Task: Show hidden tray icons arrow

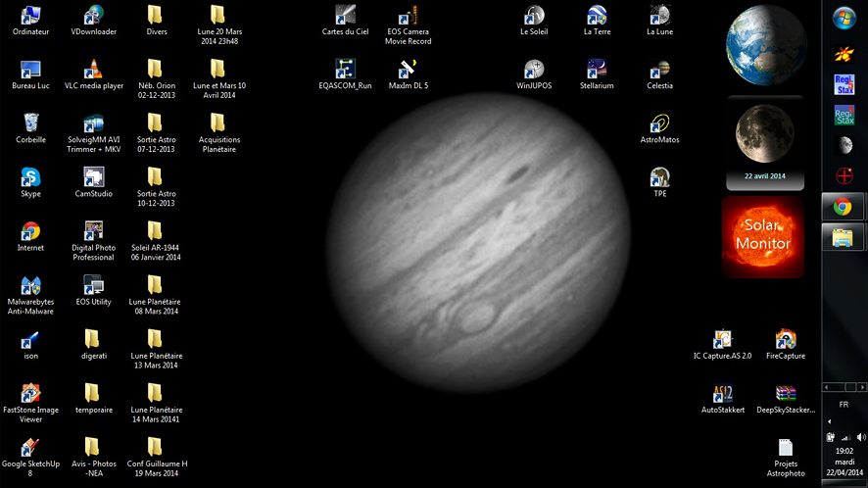Action: point(829,422)
